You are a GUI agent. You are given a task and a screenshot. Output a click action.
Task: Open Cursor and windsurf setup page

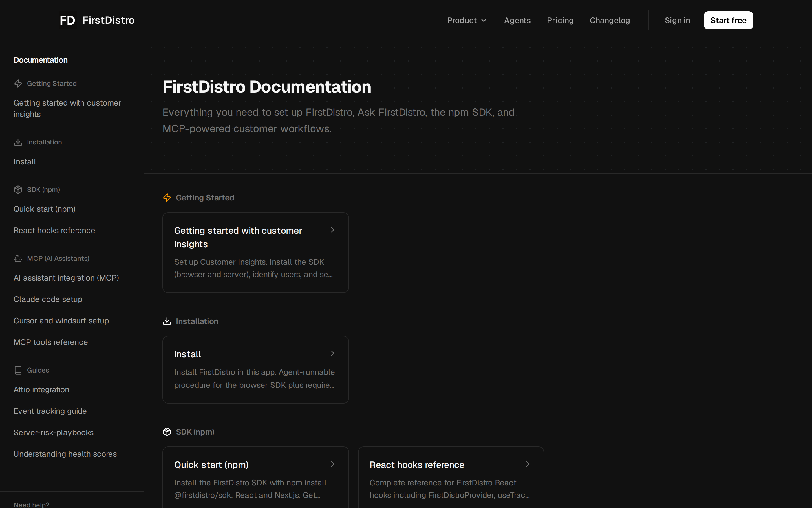[61, 321]
